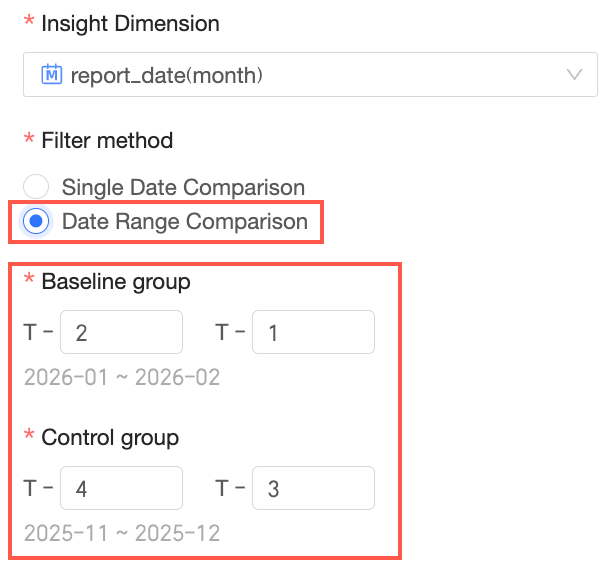Image resolution: width=614 pixels, height=574 pixels.
Task: Click the 2025-11 ~ 2025-12 date range hint
Action: (x=122, y=533)
